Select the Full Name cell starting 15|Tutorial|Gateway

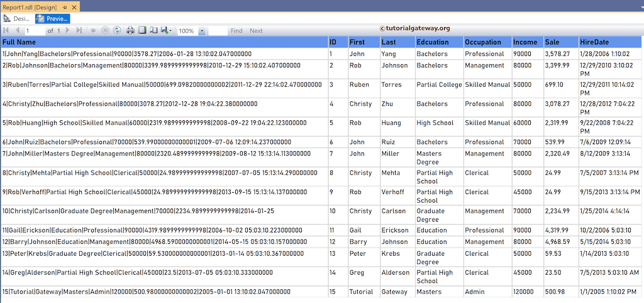pos(164,292)
